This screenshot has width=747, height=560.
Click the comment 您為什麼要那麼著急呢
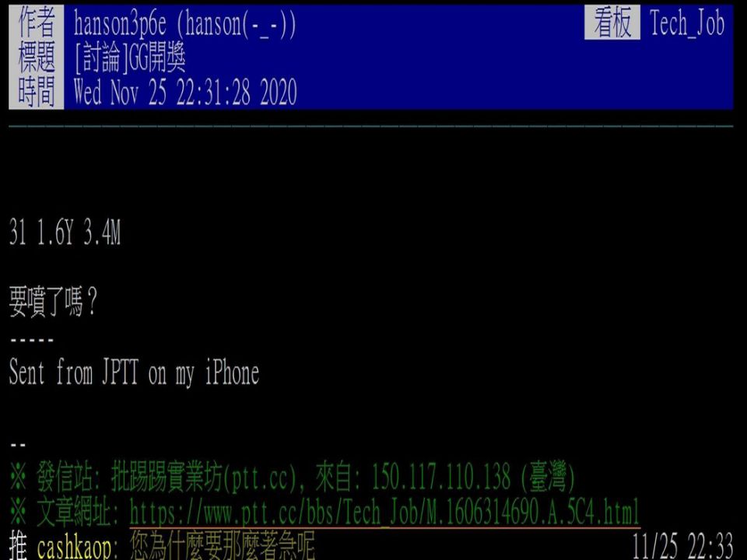[222, 546]
